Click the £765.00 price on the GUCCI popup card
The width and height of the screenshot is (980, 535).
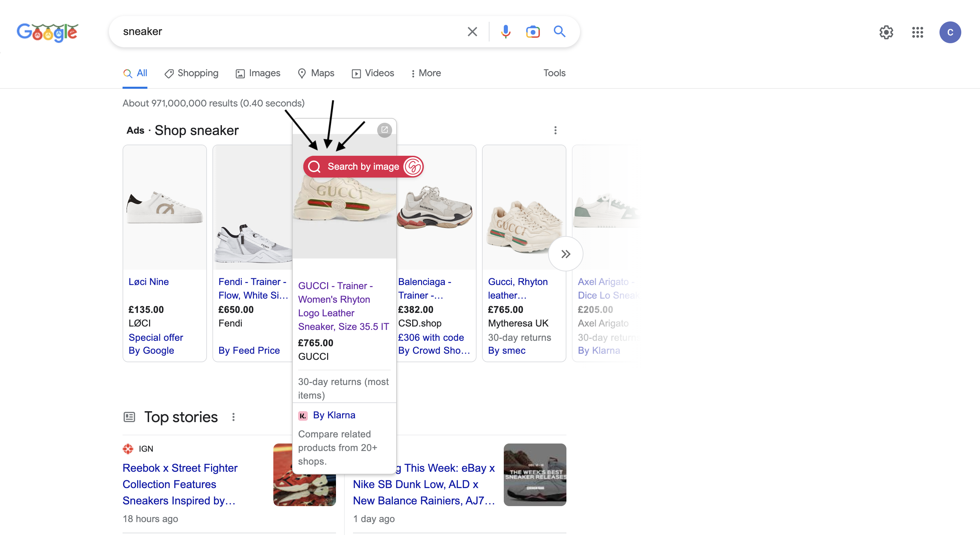(316, 343)
